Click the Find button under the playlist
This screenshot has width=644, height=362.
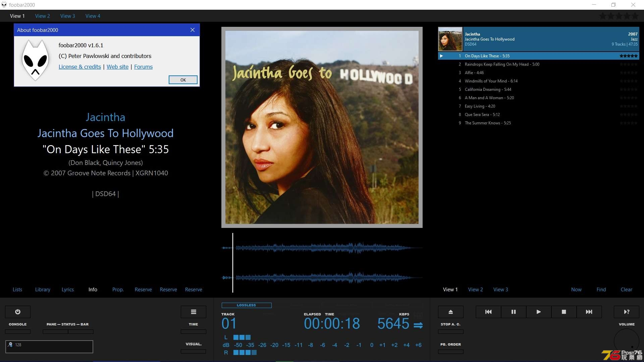click(601, 289)
